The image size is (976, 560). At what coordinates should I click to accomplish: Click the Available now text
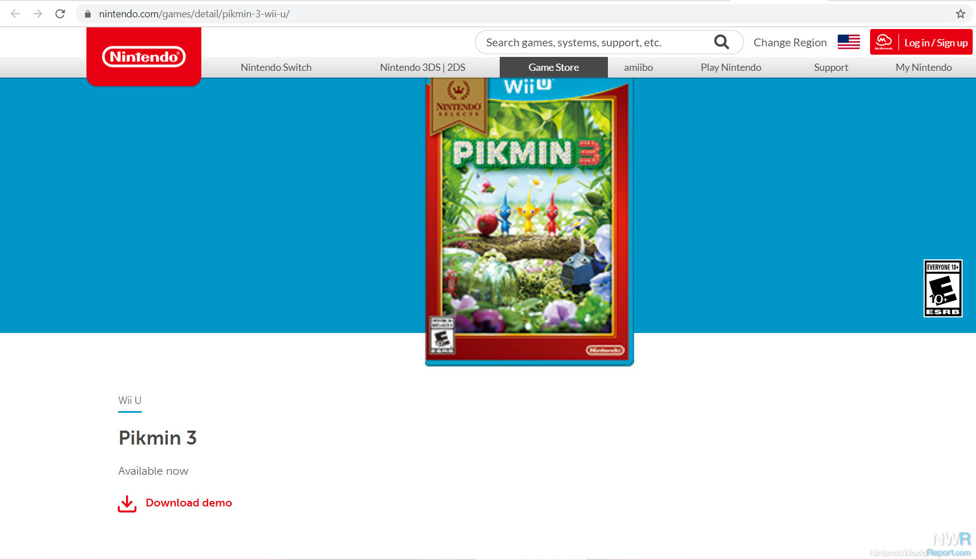tap(153, 471)
